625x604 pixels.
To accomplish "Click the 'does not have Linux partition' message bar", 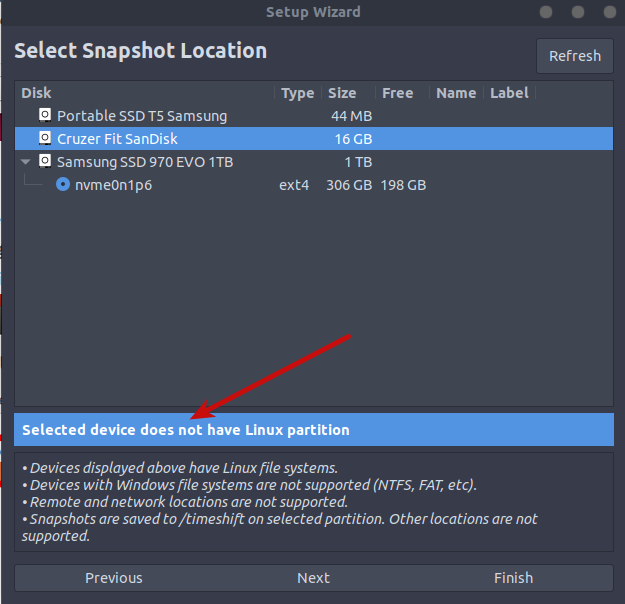I will [313, 430].
